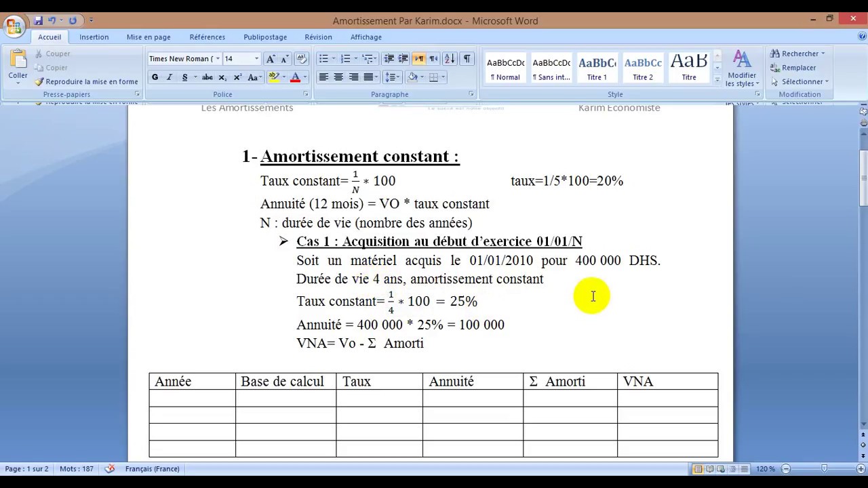
Task: Open the Affichage tab
Action: (x=366, y=37)
